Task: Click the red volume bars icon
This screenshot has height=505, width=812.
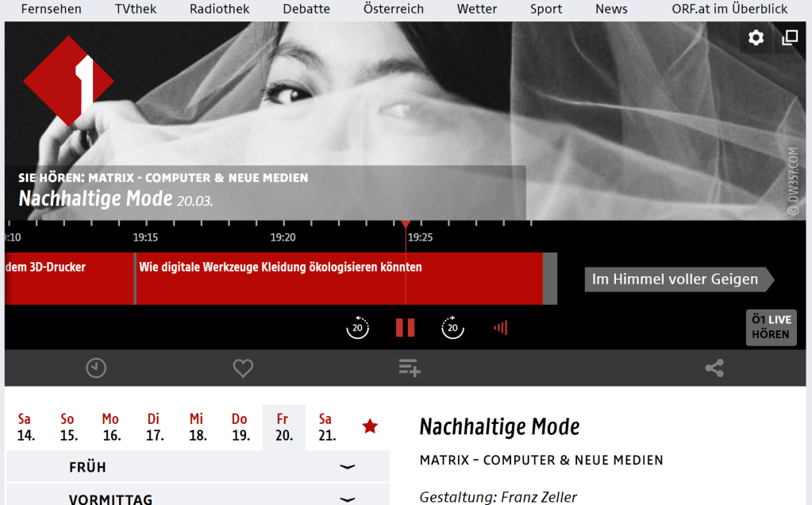Action: click(500, 327)
